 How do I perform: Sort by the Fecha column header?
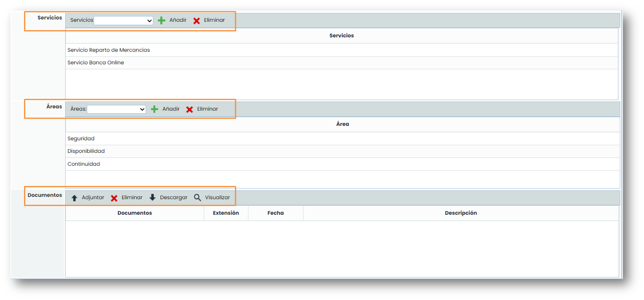[275, 213]
